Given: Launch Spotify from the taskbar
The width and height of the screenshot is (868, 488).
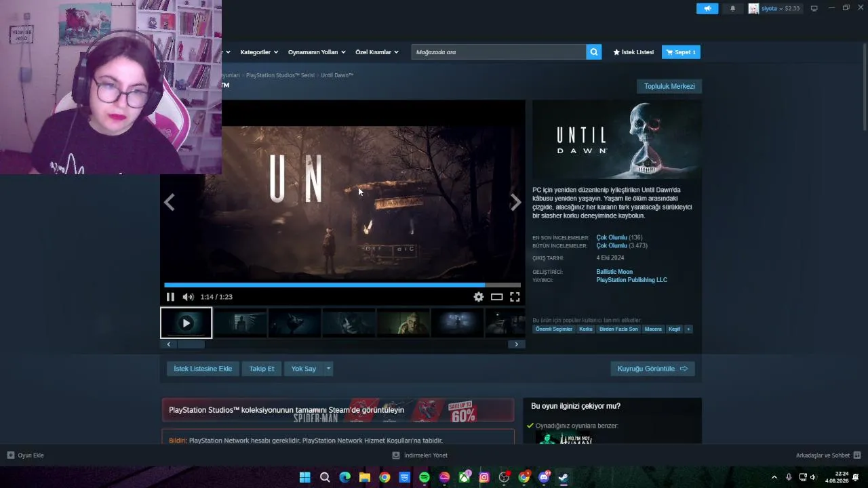Looking at the screenshot, I should click(425, 477).
